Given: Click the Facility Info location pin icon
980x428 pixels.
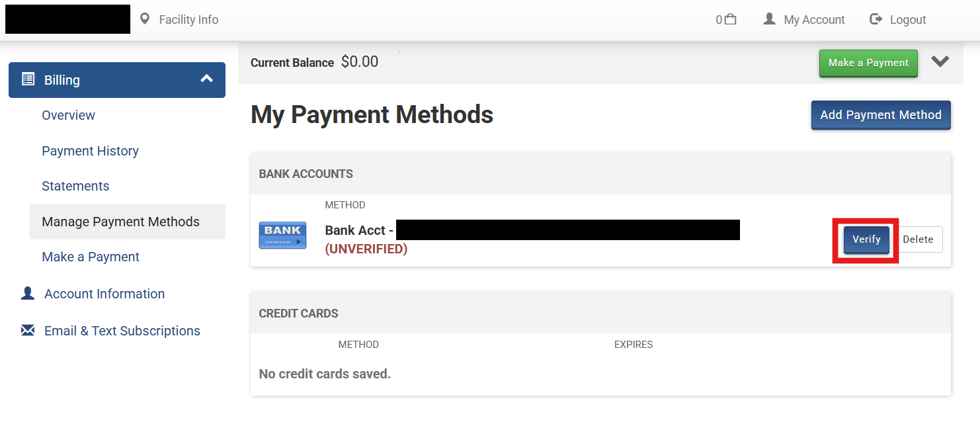Looking at the screenshot, I should tap(145, 19).
